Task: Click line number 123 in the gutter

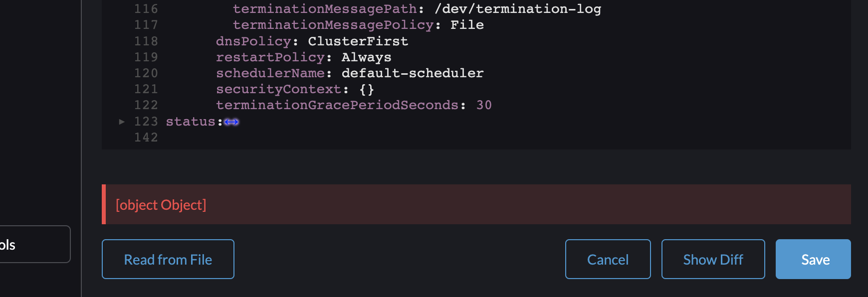Action: 146,121
